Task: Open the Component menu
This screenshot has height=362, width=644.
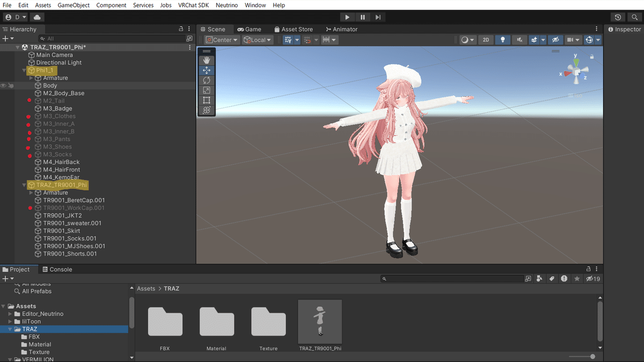Action: (111, 5)
